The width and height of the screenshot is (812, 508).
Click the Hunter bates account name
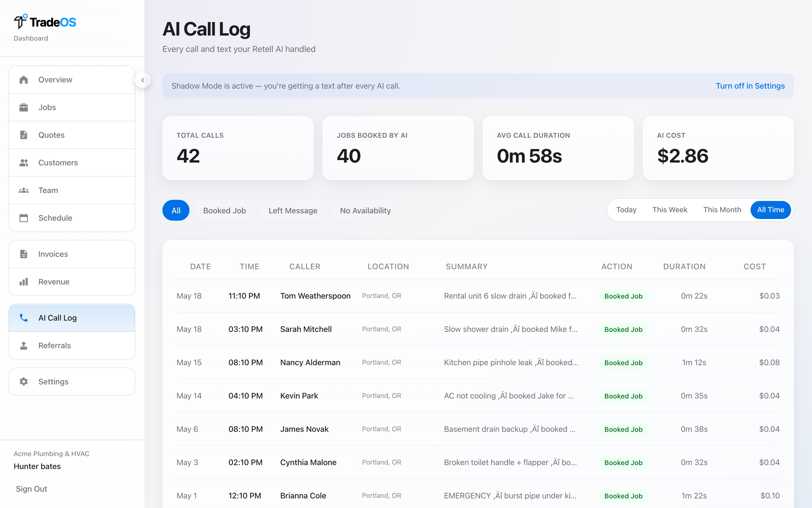pos(37,466)
